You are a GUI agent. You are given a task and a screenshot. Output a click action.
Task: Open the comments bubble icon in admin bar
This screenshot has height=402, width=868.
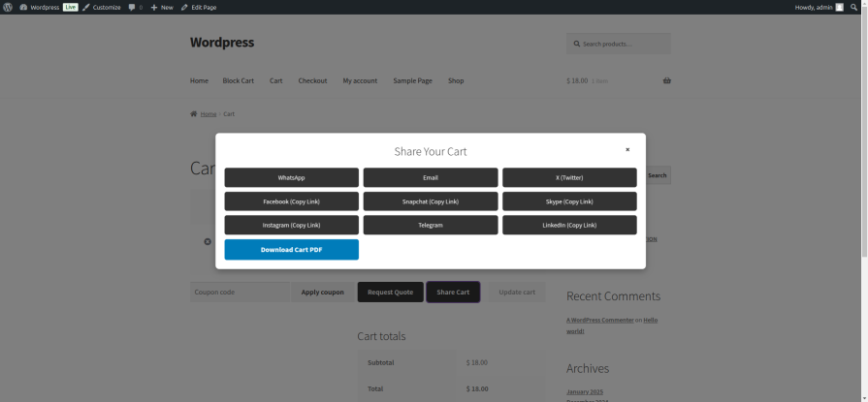[x=132, y=7]
